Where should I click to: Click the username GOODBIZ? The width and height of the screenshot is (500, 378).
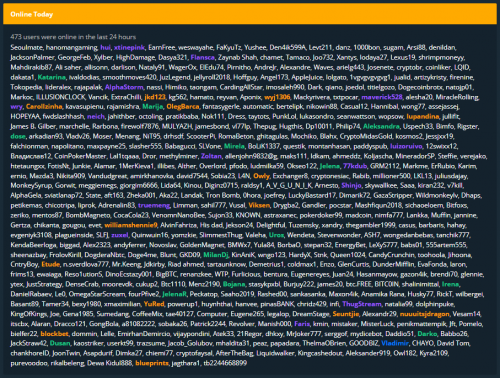363,343
